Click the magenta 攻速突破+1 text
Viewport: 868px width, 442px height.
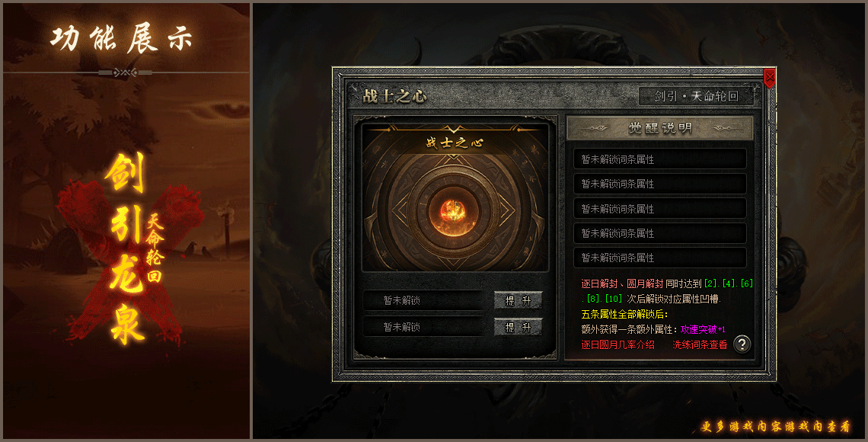(x=703, y=329)
